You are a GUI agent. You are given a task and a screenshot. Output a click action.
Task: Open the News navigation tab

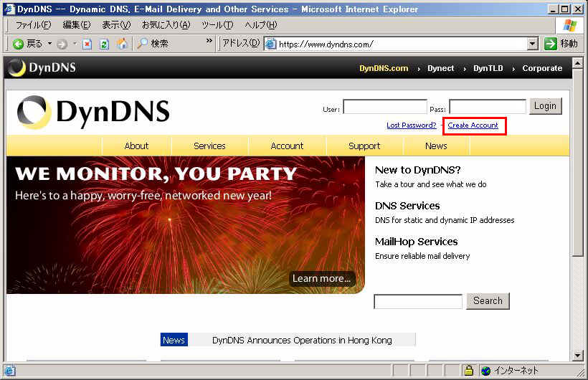436,146
